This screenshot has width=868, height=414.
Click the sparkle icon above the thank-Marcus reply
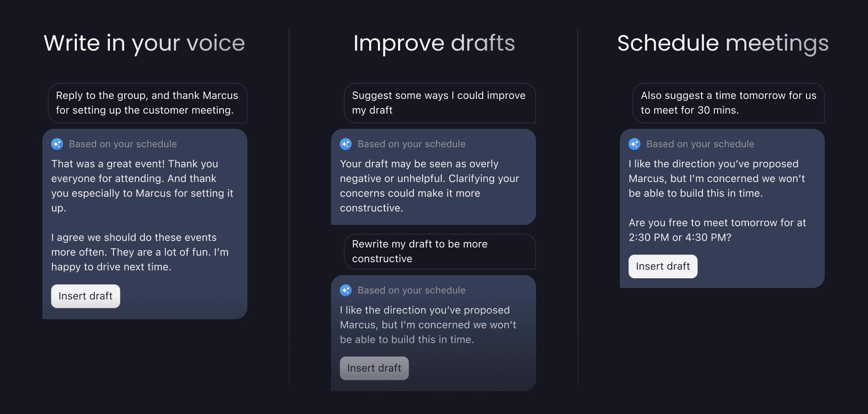(x=57, y=144)
